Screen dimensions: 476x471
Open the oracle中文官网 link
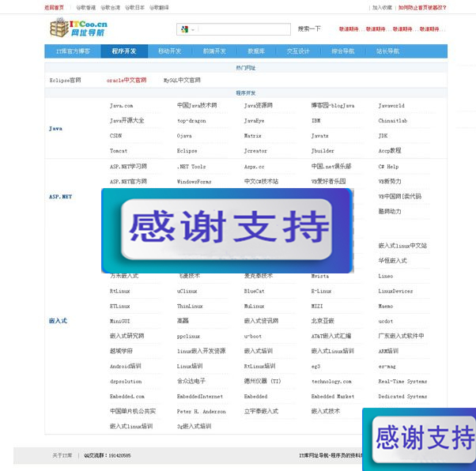[x=127, y=81]
